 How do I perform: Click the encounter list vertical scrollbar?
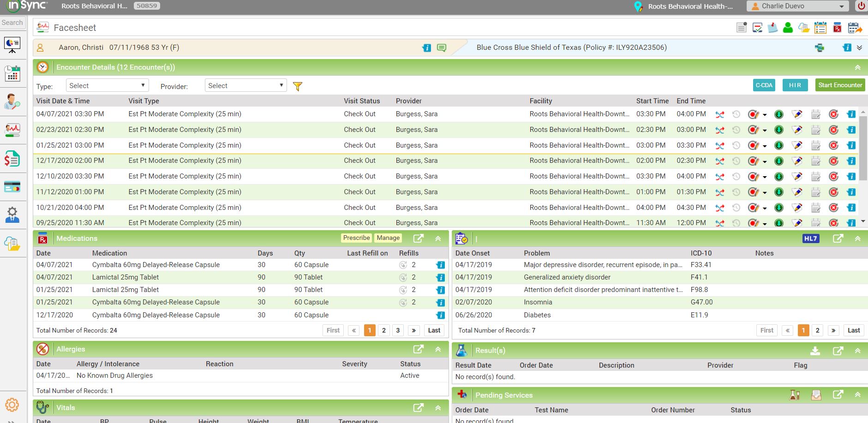tap(863, 148)
